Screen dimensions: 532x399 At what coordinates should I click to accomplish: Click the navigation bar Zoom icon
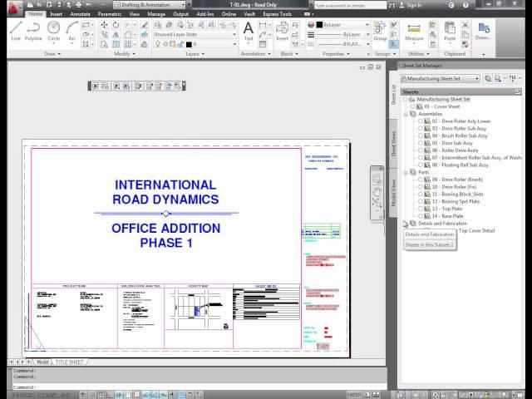(x=377, y=204)
